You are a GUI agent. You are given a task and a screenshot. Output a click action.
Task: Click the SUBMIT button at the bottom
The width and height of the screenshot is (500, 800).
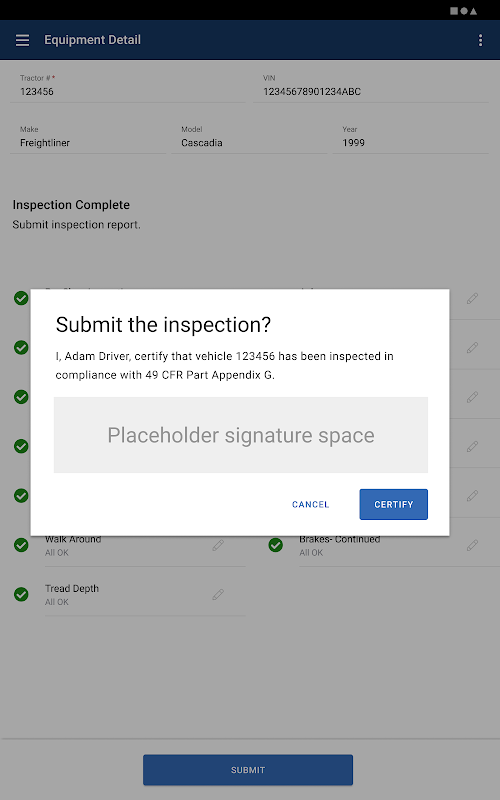[x=248, y=770]
